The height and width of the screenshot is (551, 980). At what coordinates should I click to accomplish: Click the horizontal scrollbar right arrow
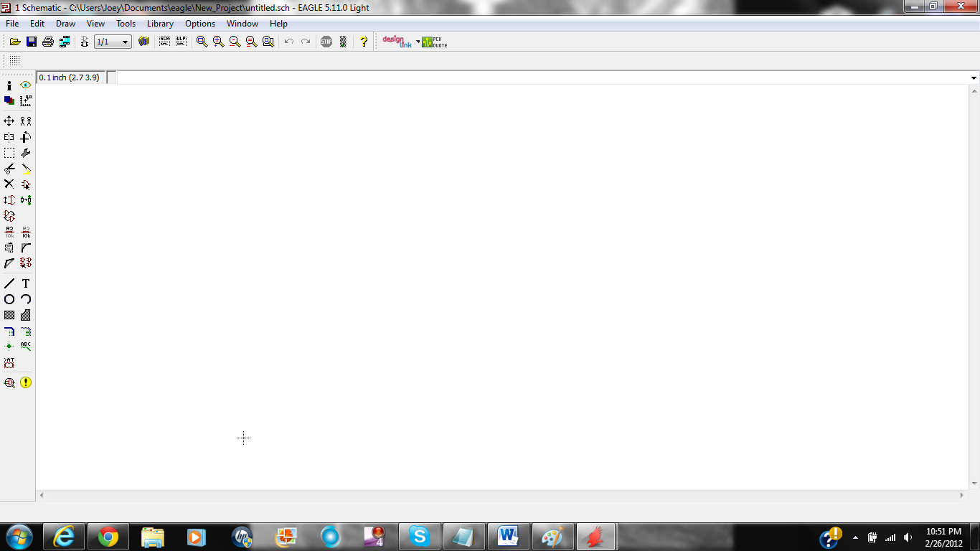click(962, 495)
